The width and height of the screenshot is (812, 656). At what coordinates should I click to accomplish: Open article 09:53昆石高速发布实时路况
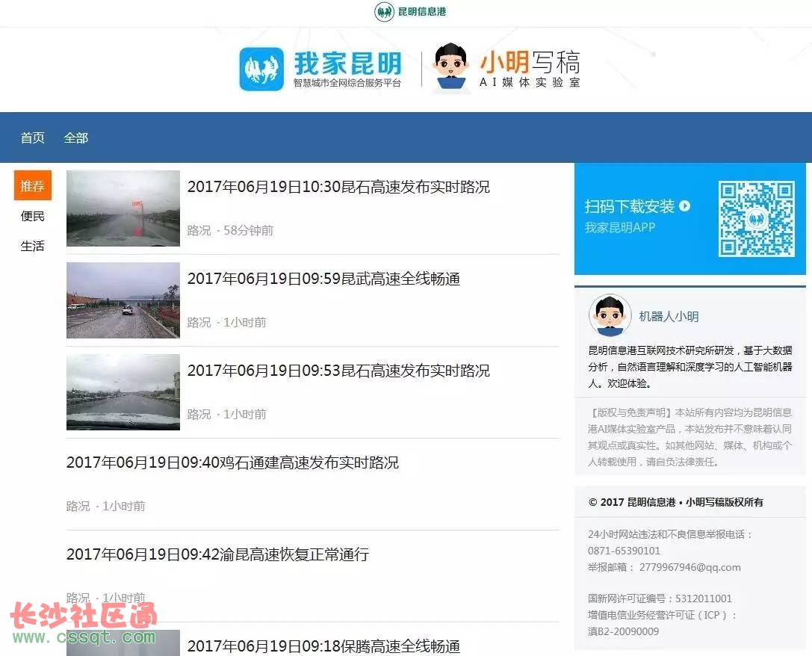(338, 371)
